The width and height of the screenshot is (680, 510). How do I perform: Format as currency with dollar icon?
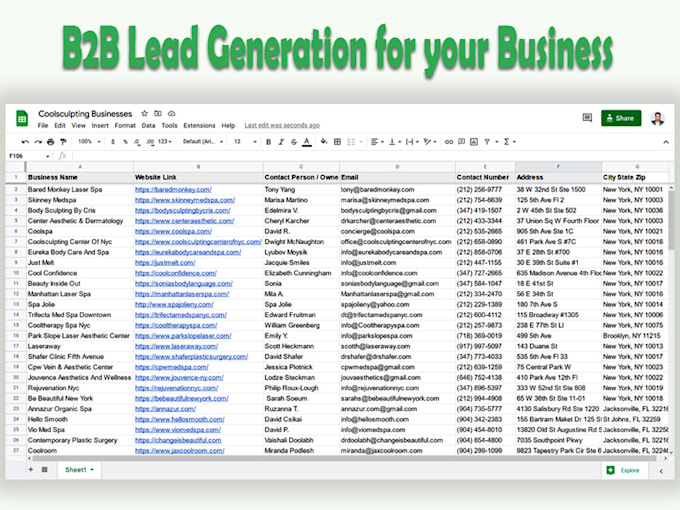point(113,142)
